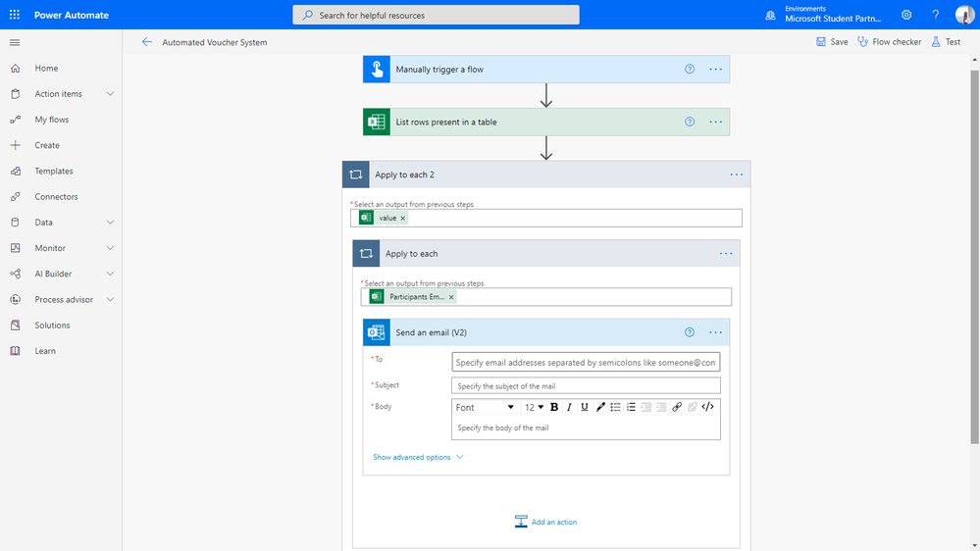This screenshot has height=551, width=980.
Task: Click the Apply to each 2 loop icon
Action: [356, 175]
